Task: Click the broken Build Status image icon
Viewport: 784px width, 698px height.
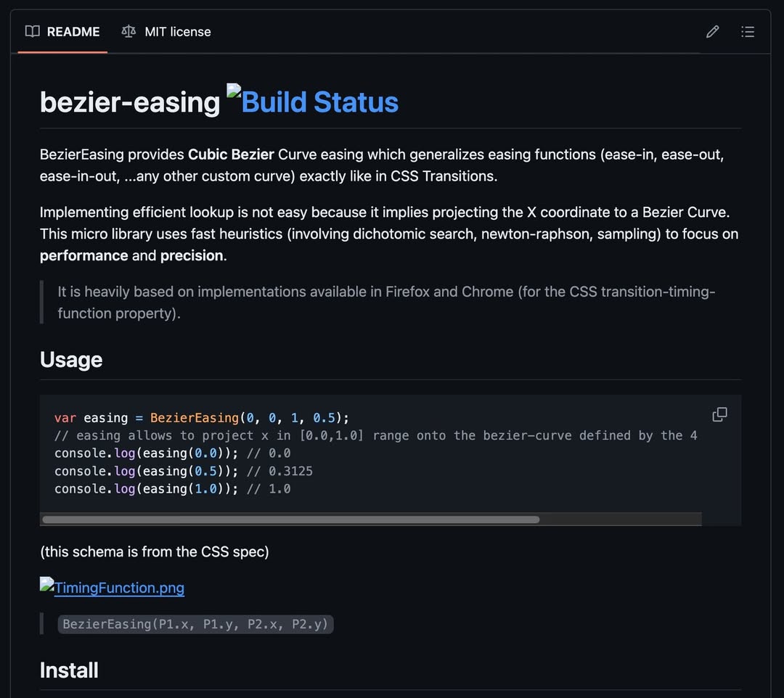Action: click(x=234, y=91)
